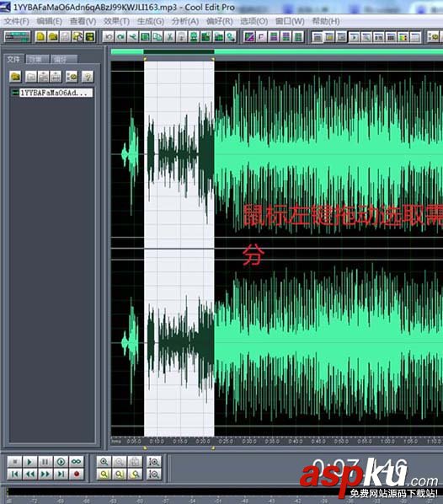443x504 pixels.
Task: Toggle spectral view with the purple-green diagonal icon
Action: 249,37
